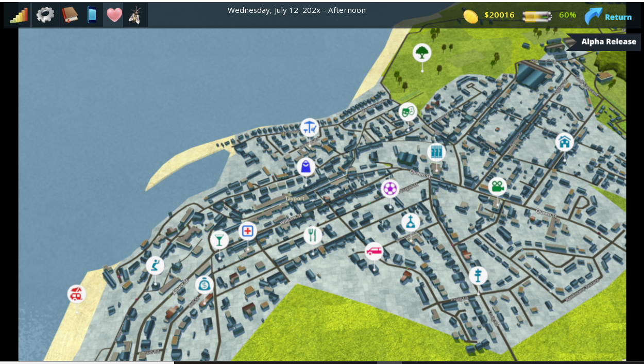Go to the shopping bag marker
This screenshot has width=644, height=364.
(306, 167)
